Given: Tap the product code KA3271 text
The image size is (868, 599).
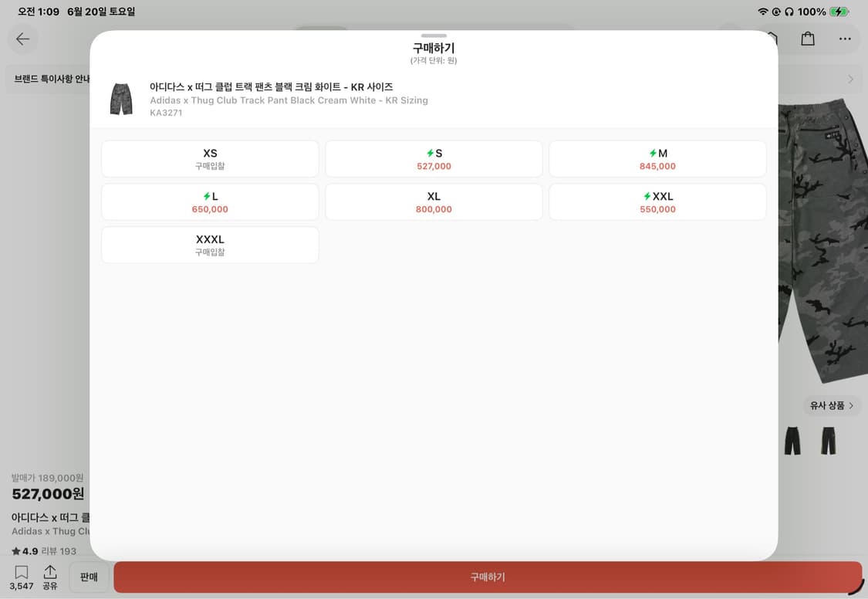Looking at the screenshot, I should point(166,113).
